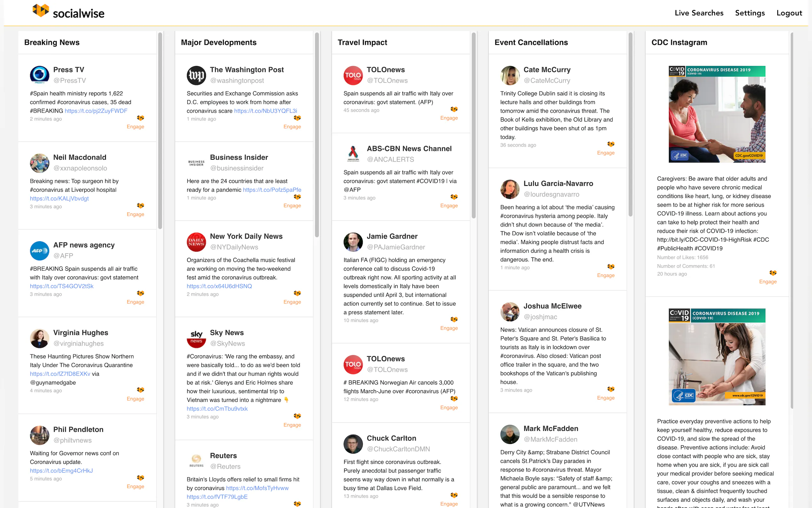Engage with Sky News post
Screen dimensions: 812x508
point(292,425)
